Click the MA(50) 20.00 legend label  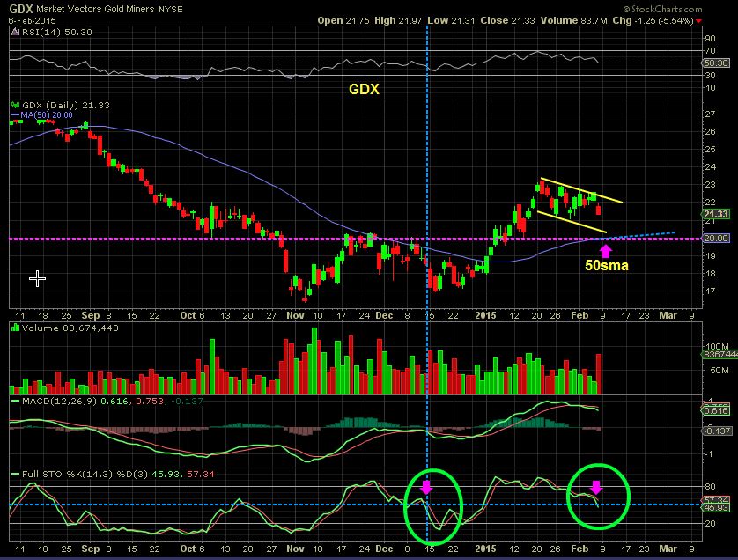tap(46, 114)
